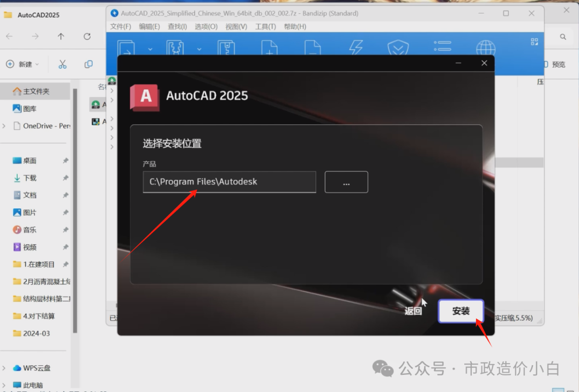Maximize the Bandizip window
This screenshot has width=579, height=392.
(x=506, y=13)
